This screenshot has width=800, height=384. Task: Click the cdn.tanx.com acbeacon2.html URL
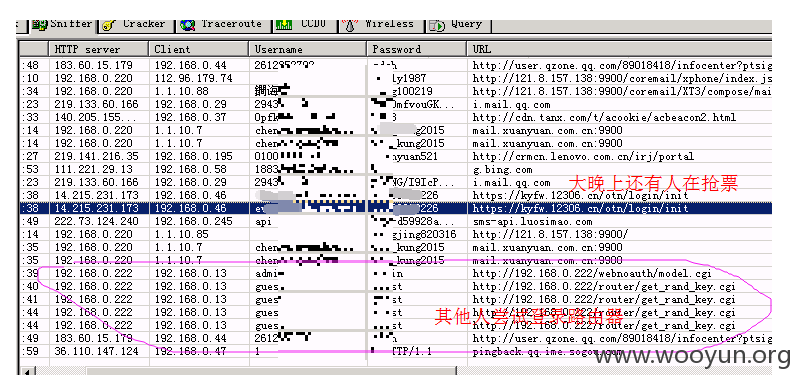point(604,118)
